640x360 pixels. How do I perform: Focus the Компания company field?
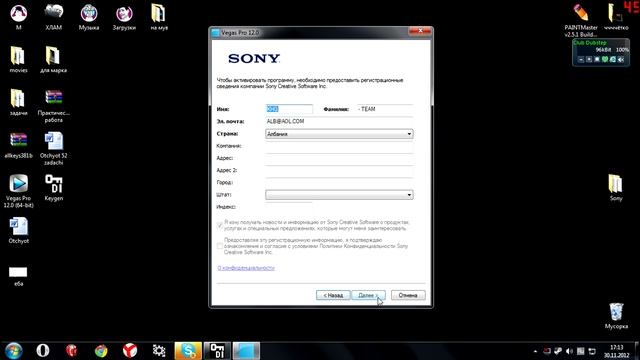339,146
